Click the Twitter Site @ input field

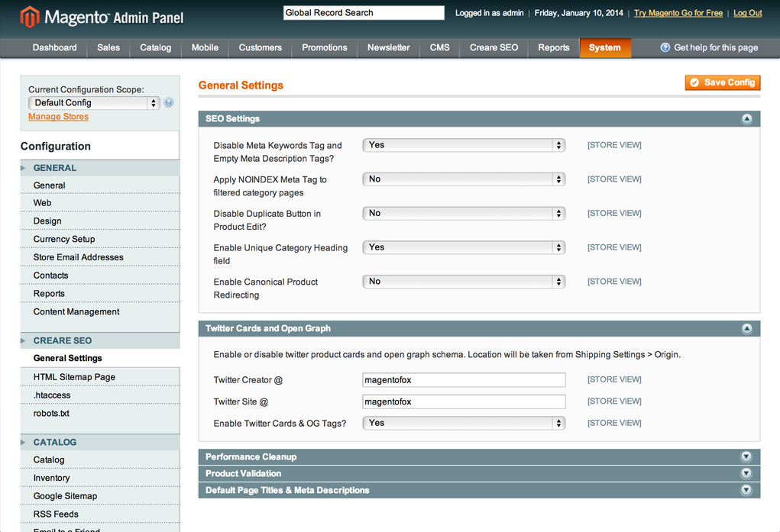(464, 401)
